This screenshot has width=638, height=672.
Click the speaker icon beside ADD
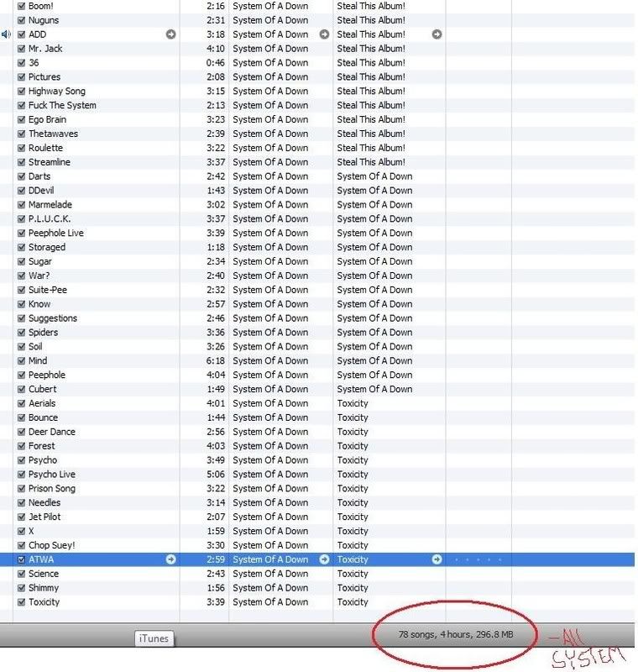(6, 34)
